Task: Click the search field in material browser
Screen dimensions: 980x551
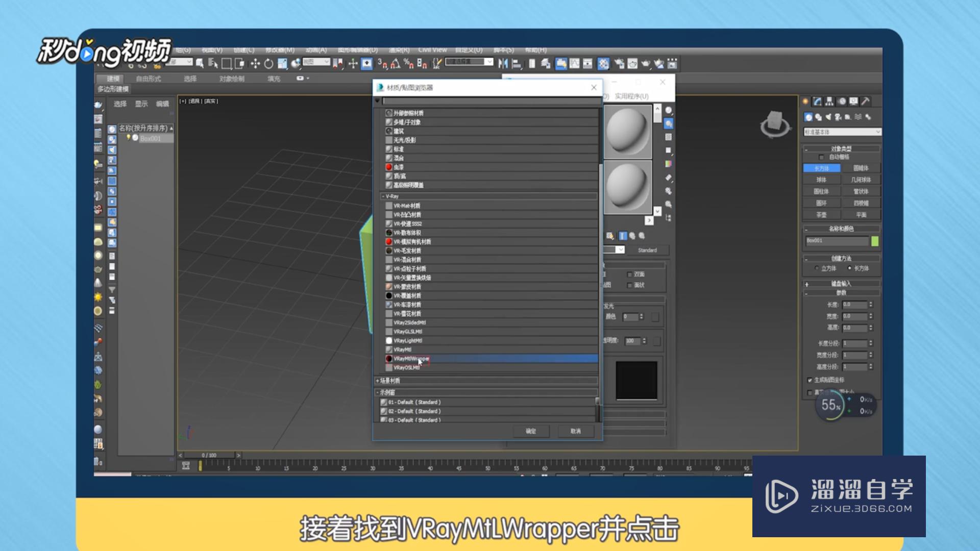Action: (x=491, y=101)
